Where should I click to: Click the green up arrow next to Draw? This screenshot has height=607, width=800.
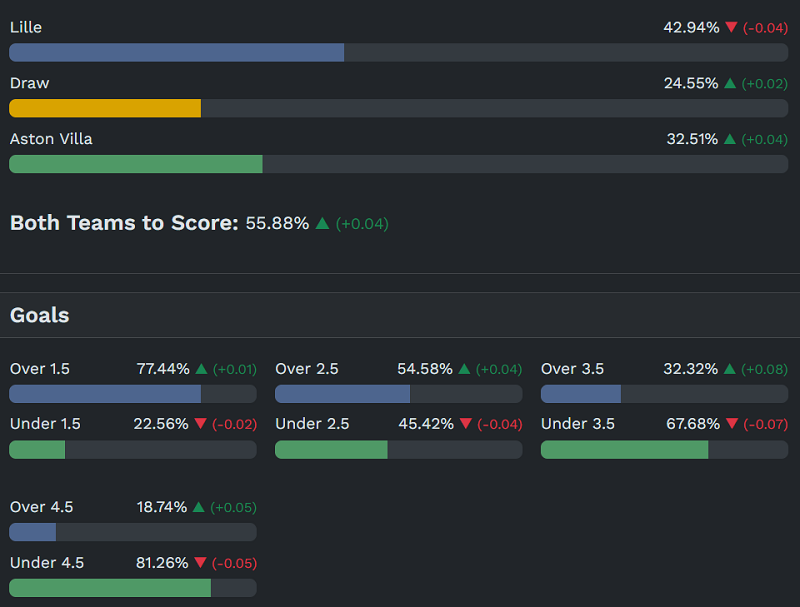click(730, 84)
